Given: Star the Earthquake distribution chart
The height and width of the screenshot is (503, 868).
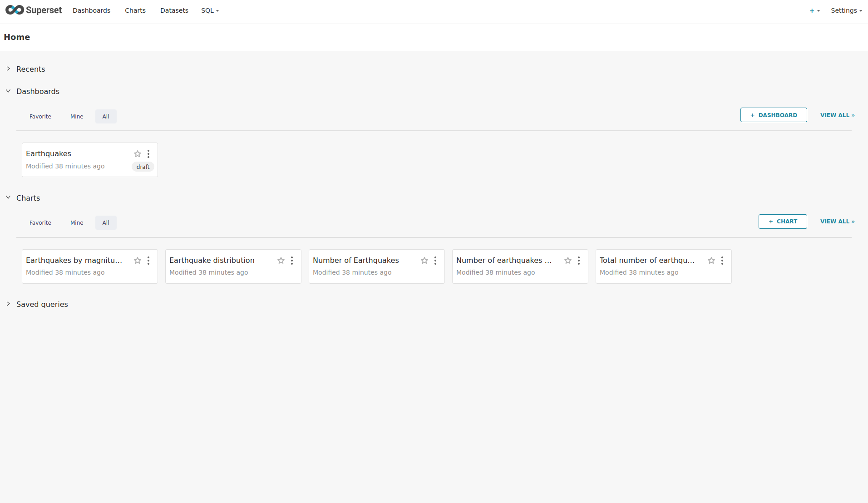Looking at the screenshot, I should pyautogui.click(x=281, y=261).
